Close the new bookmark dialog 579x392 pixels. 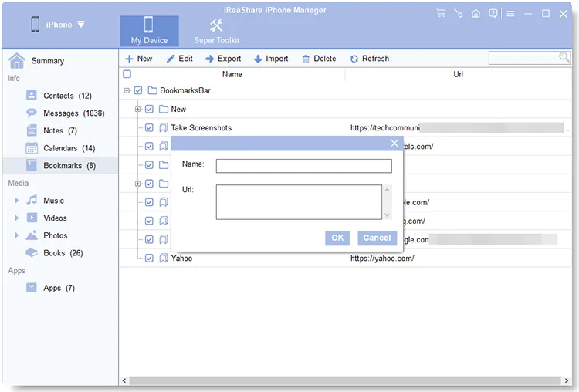coord(394,143)
